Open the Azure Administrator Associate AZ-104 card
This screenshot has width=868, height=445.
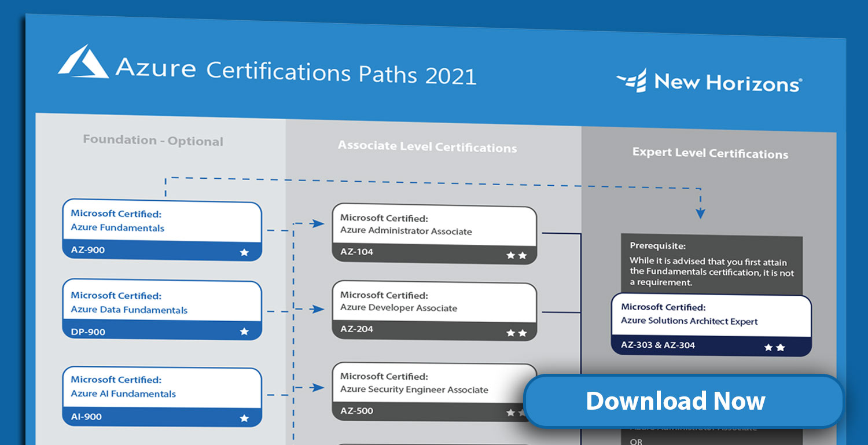point(435,234)
